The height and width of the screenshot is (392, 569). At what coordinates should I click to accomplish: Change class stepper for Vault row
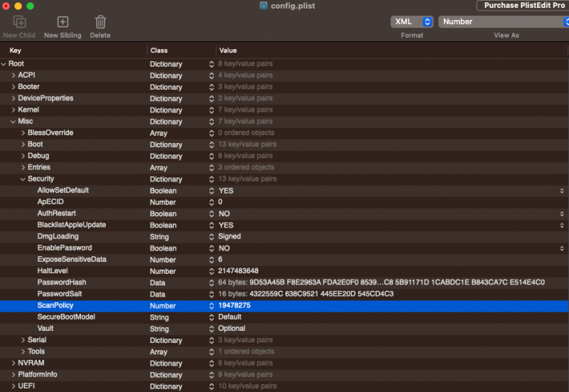(x=211, y=329)
